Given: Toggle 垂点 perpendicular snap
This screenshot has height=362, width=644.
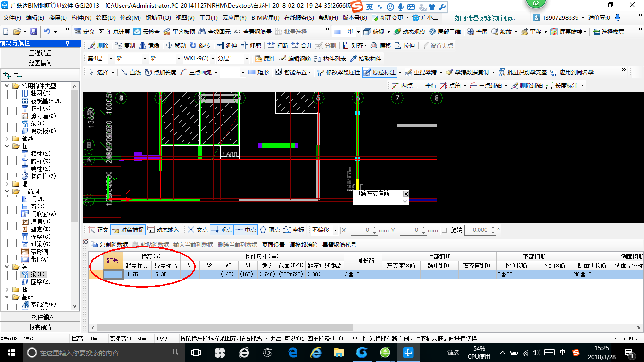Looking at the screenshot, I should (x=222, y=230).
